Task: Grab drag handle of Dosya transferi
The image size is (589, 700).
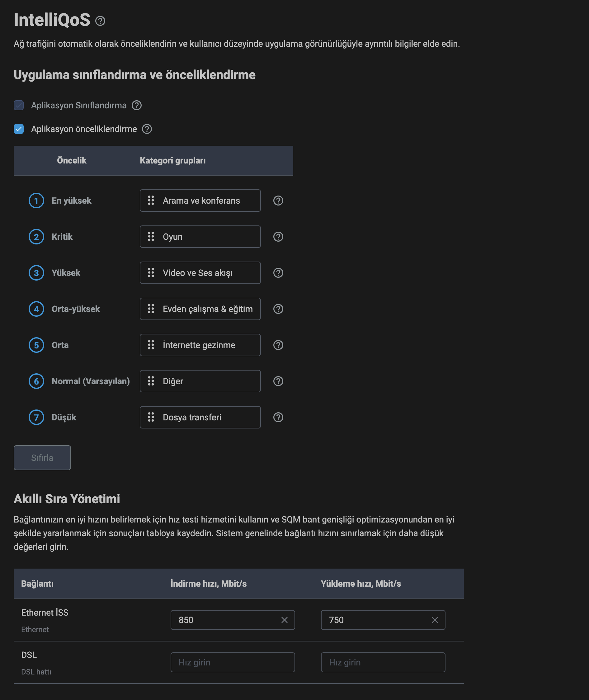Action: click(x=151, y=417)
